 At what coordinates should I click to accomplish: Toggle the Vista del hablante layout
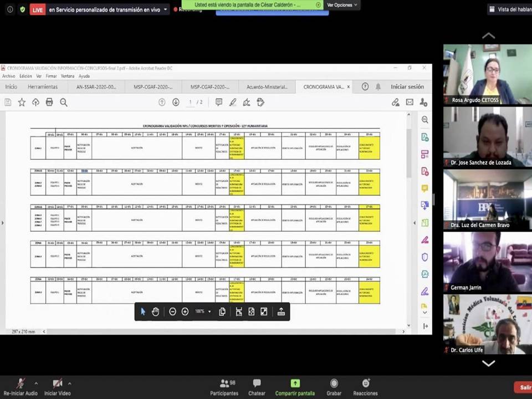coord(509,9)
